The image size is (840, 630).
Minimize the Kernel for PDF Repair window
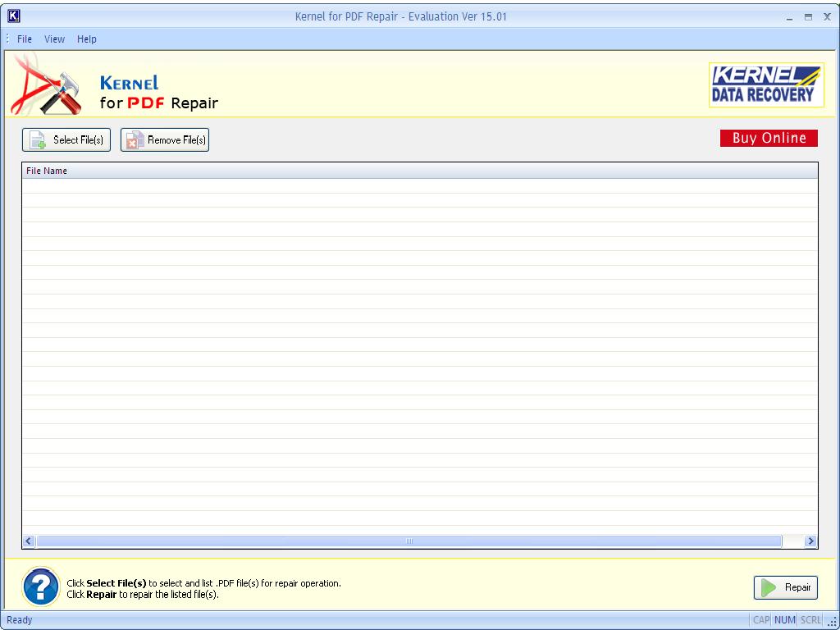[x=790, y=17]
